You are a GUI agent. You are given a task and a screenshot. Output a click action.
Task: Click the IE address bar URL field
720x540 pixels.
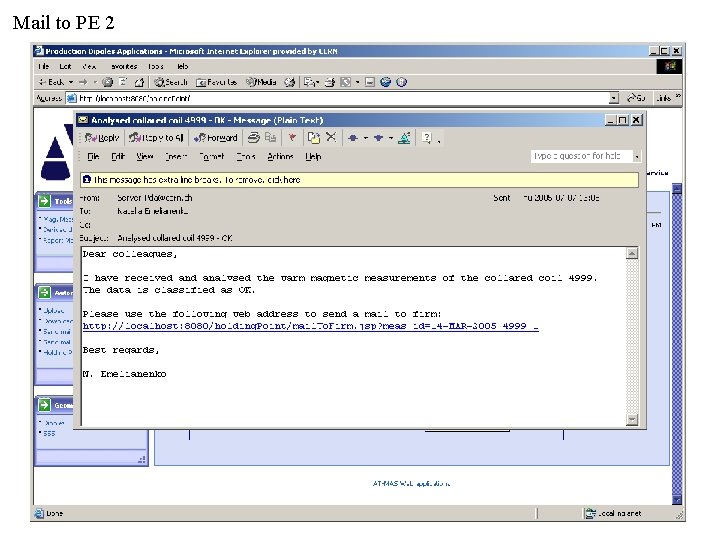tap(338, 98)
